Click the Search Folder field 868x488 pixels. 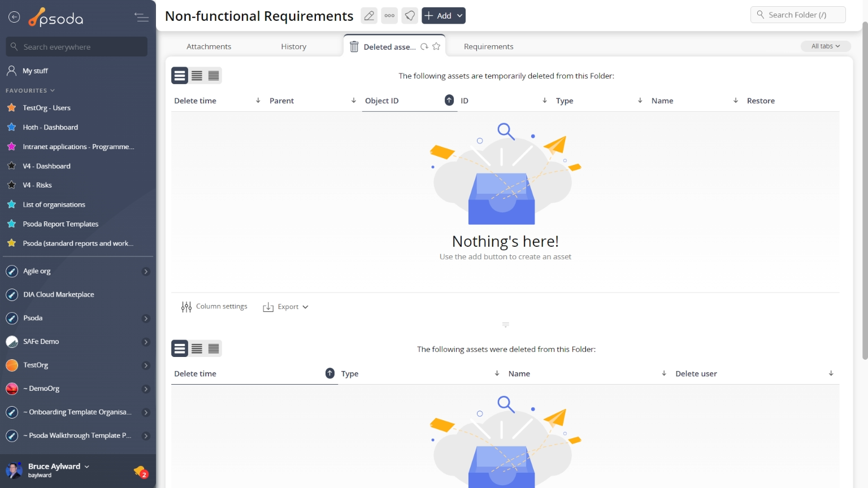coord(798,15)
